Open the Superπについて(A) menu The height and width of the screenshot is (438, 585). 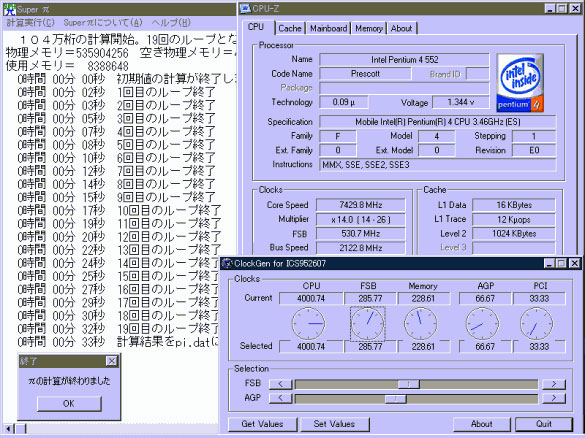coord(103,23)
